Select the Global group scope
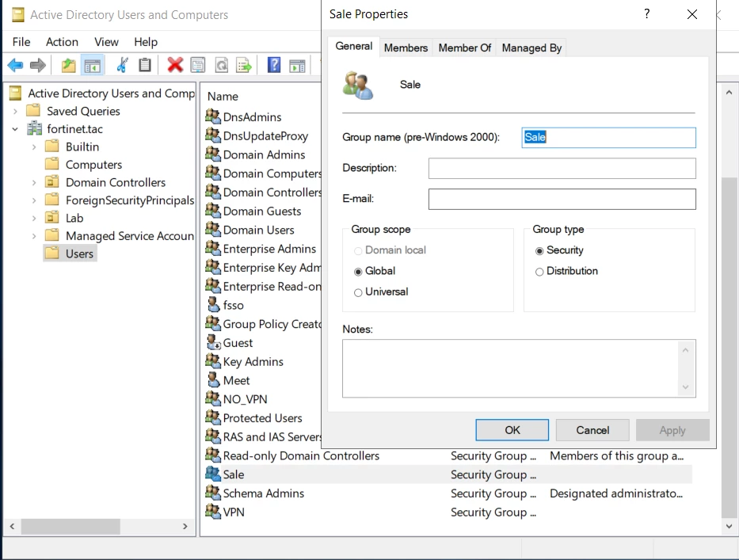Screen dimensions: 739x560 [358, 272]
